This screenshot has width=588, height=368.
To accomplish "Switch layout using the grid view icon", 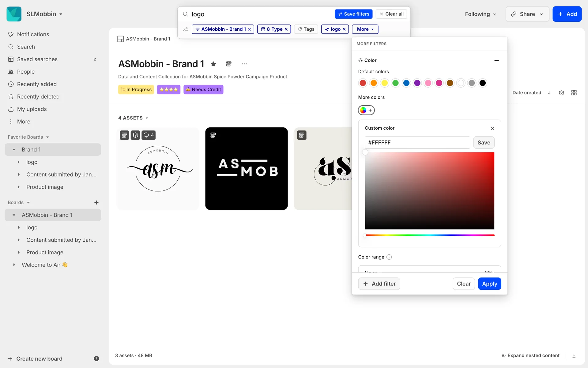I will click(574, 93).
